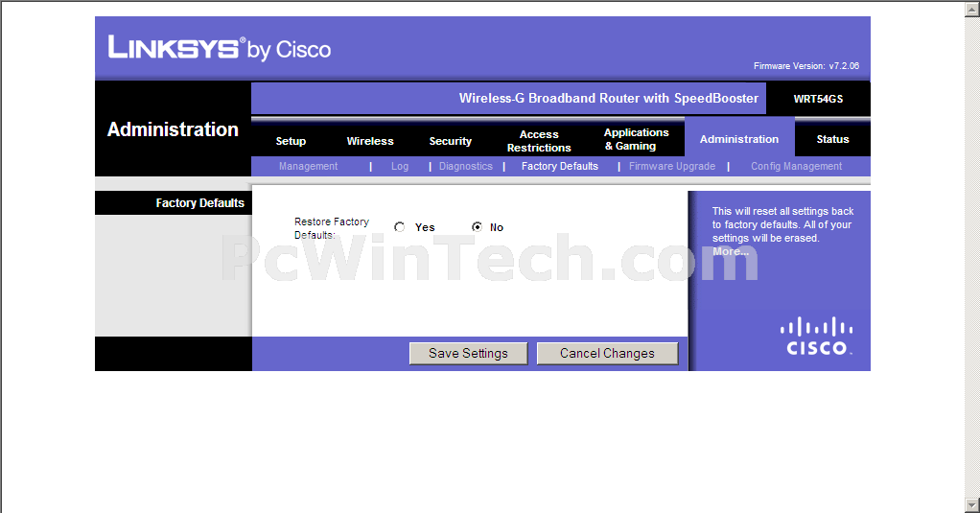Click the reset all settings help text
This screenshot has height=513, width=980.
point(782,224)
